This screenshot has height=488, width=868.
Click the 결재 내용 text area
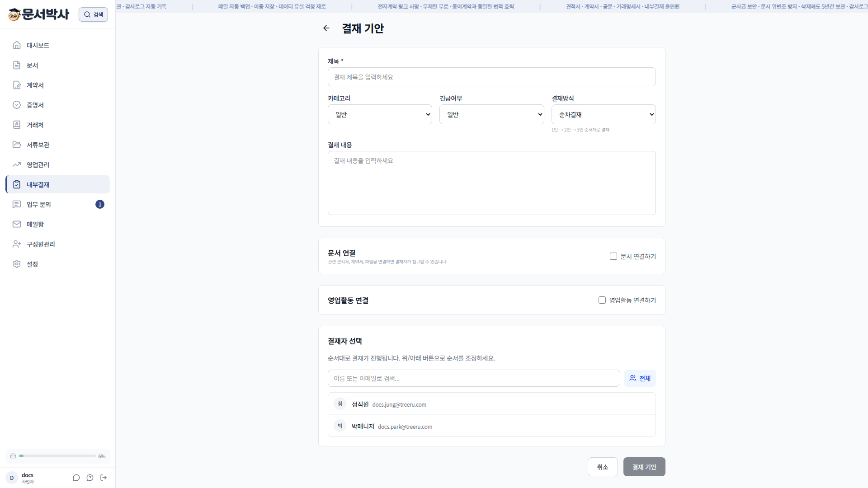[x=491, y=183]
